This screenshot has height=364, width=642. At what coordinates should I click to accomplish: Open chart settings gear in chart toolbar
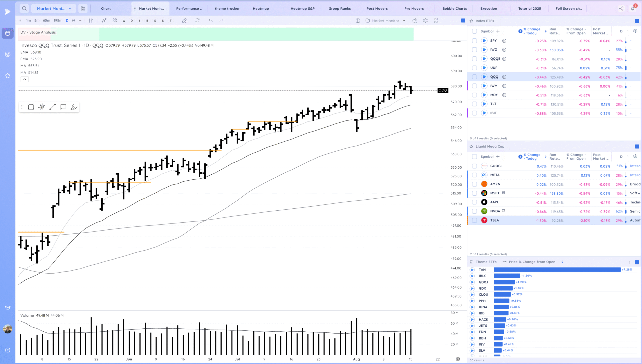(425, 21)
